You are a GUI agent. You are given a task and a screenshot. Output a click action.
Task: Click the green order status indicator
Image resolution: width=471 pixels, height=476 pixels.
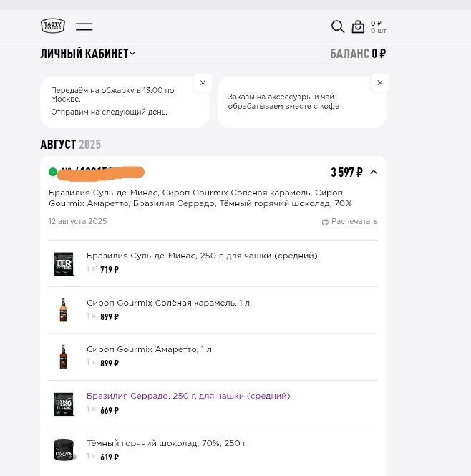(53, 172)
